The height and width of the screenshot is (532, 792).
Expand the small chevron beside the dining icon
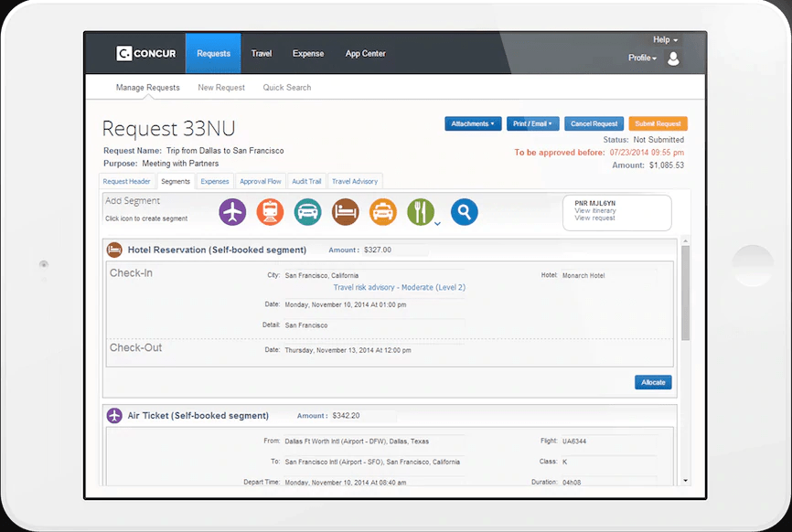(x=437, y=224)
